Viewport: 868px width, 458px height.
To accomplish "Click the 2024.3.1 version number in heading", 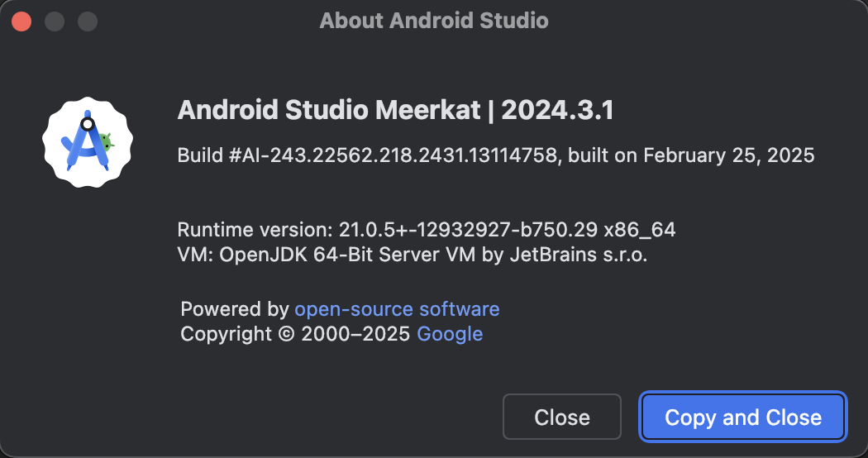I will click(557, 110).
